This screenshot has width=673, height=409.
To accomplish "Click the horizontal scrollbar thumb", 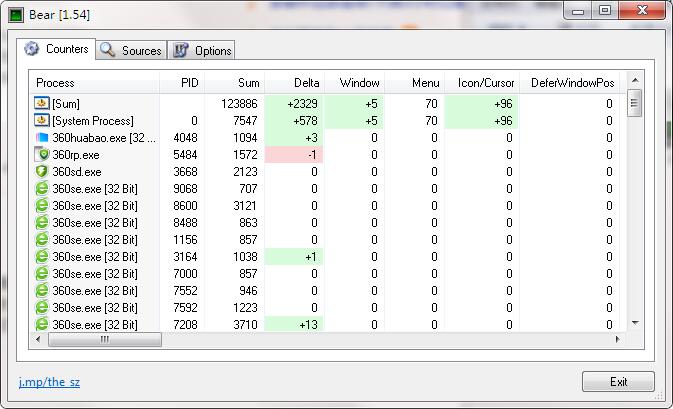I will click(x=105, y=339).
